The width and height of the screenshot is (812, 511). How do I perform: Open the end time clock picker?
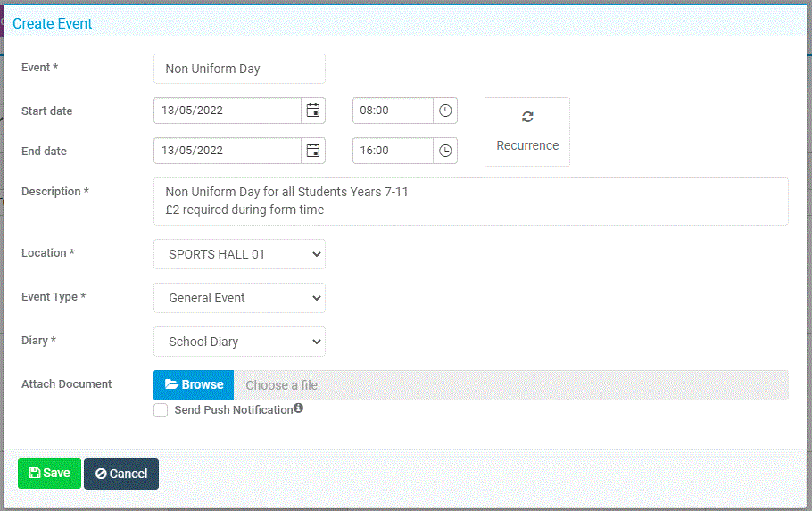pyautogui.click(x=445, y=151)
